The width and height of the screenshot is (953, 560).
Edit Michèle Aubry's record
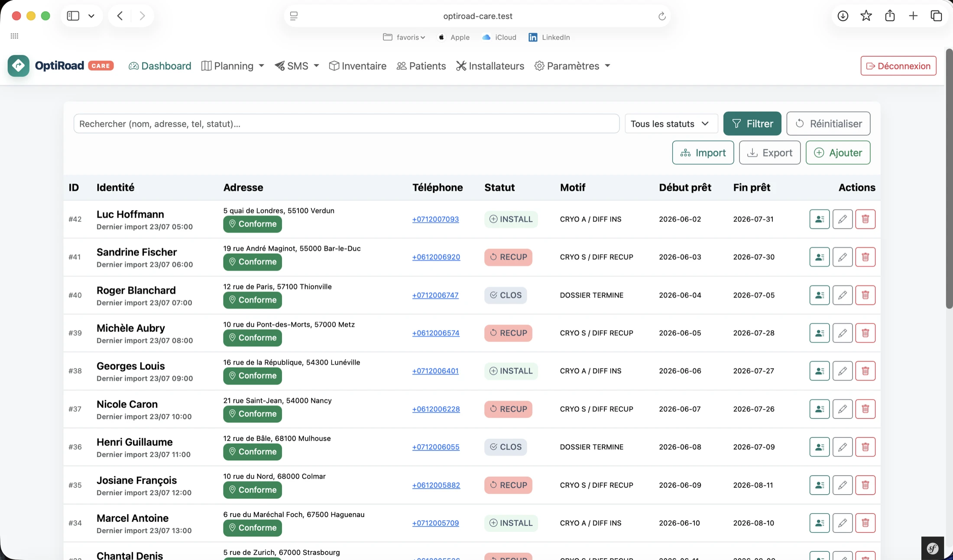842,333
